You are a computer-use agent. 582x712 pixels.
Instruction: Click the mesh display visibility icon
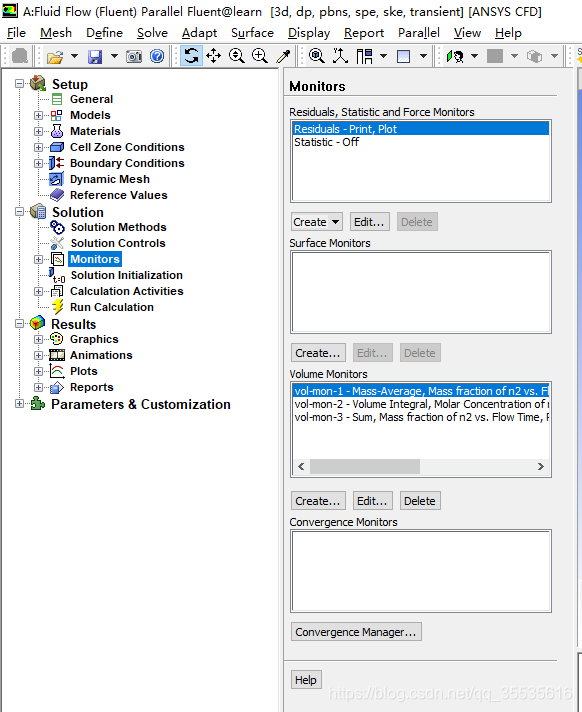[x=455, y=57]
